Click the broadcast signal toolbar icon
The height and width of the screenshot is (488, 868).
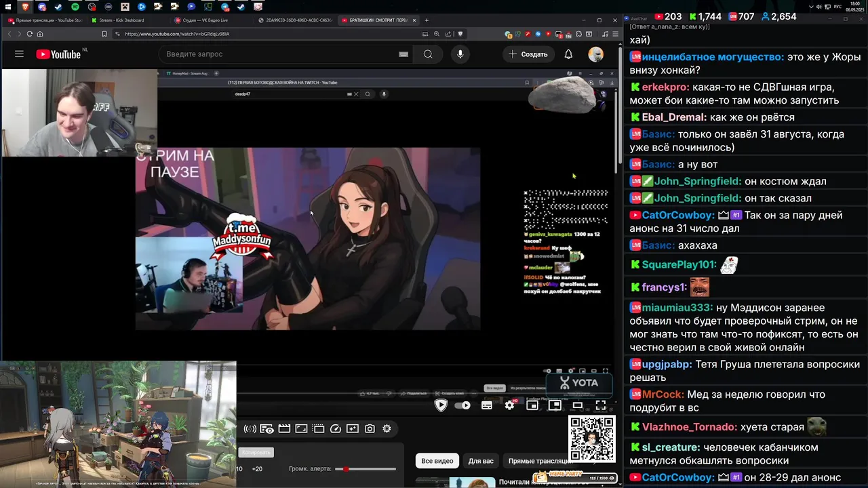pyautogui.click(x=250, y=428)
